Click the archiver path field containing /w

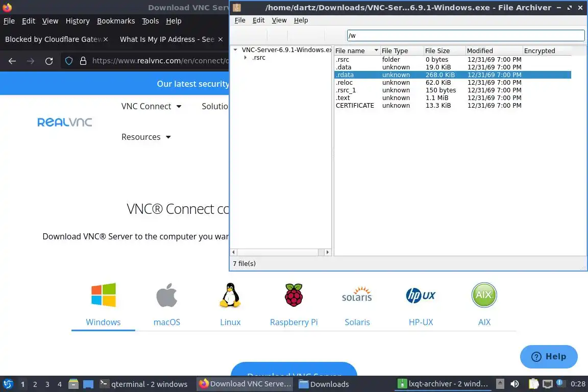pos(465,36)
